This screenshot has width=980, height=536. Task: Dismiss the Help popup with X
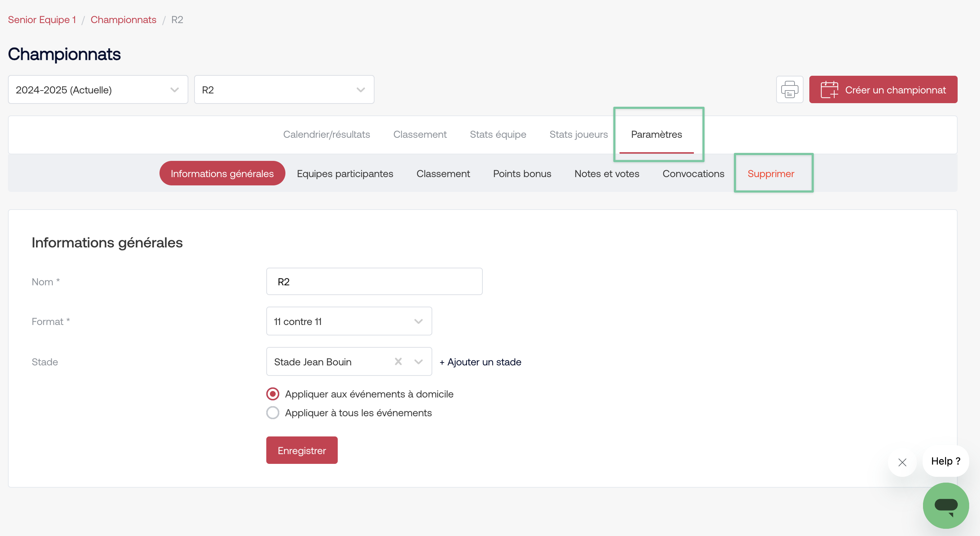902,462
